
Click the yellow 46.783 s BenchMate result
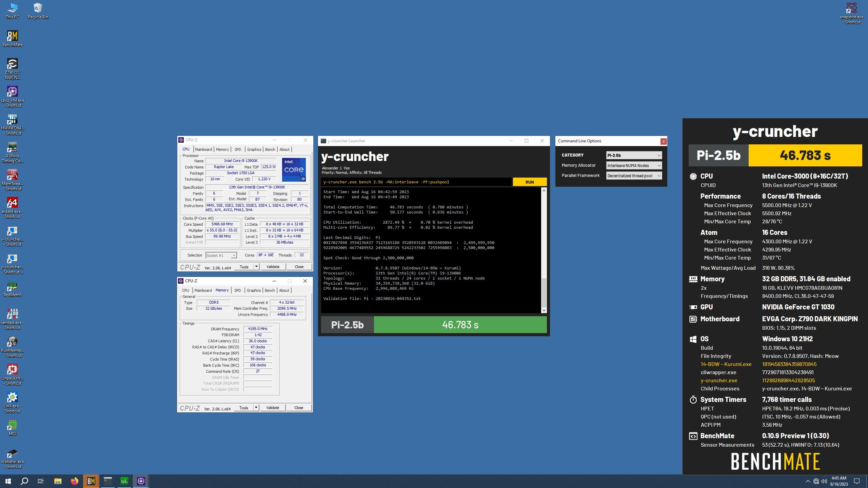805,155
